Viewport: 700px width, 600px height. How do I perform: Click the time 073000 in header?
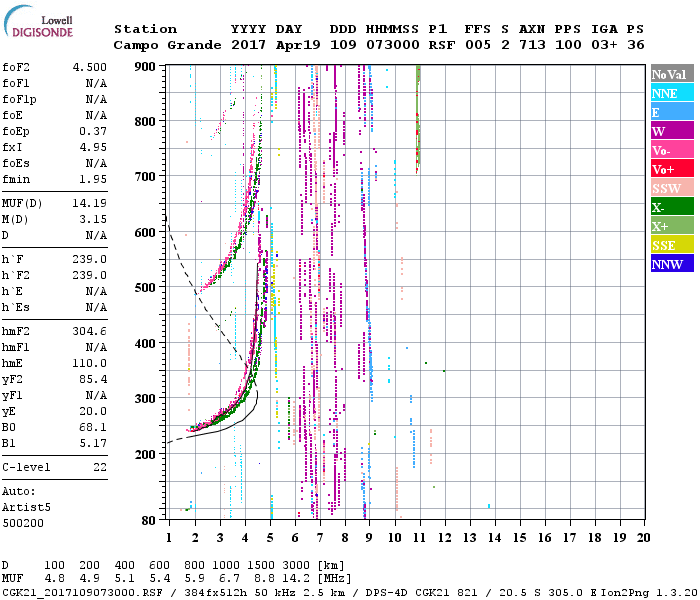393,45
